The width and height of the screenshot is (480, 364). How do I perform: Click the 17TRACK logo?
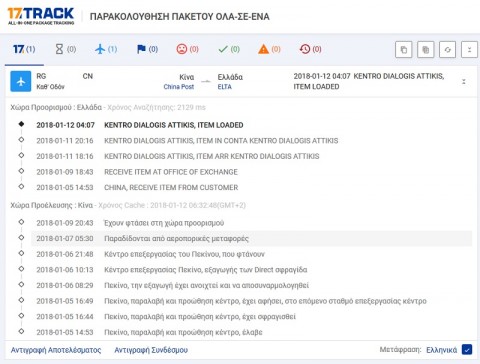41,16
